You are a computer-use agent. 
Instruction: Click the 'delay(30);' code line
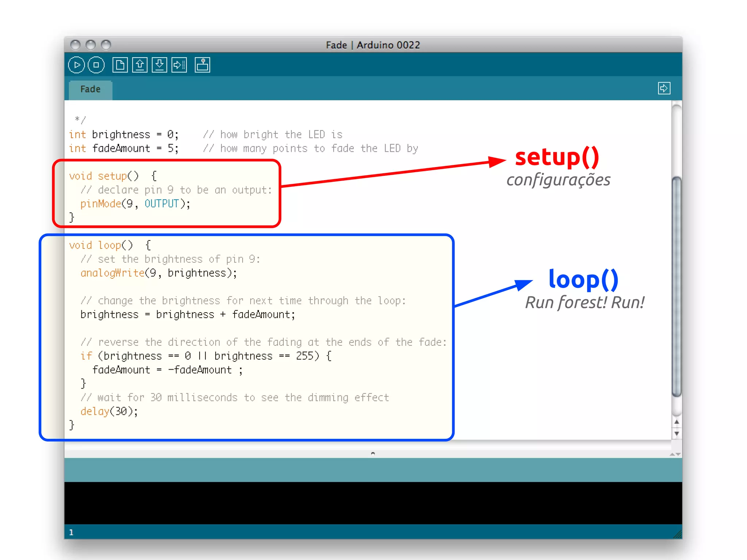click(x=109, y=412)
